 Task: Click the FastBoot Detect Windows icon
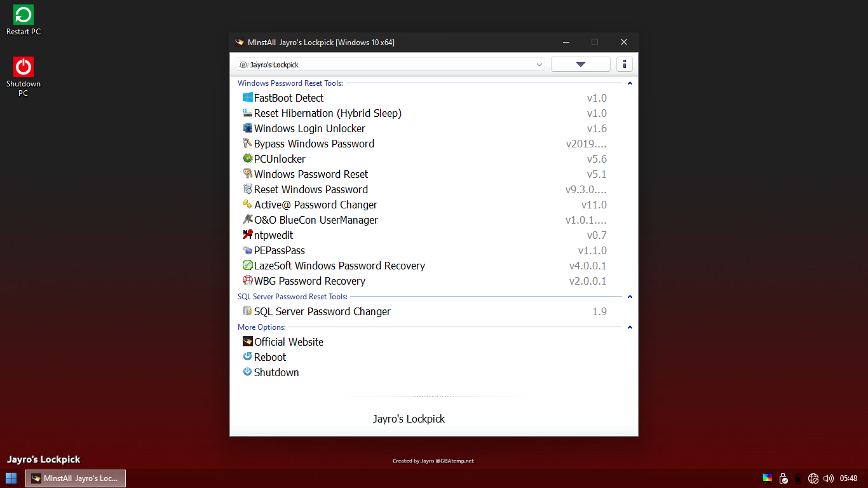click(248, 97)
